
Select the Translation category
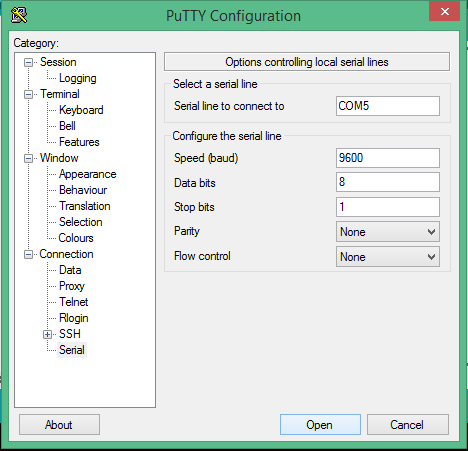tap(85, 206)
